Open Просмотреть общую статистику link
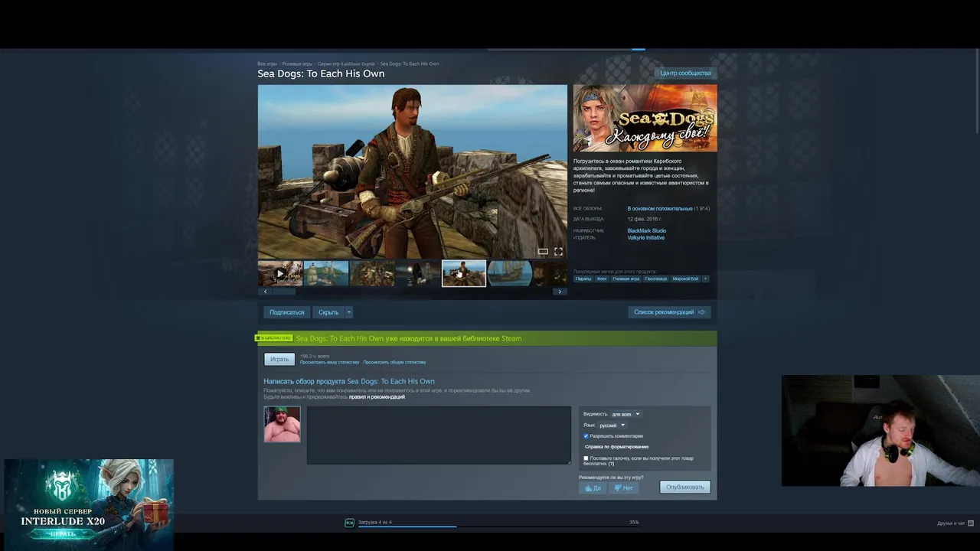Screen dimensions: 980x551 (x=394, y=362)
